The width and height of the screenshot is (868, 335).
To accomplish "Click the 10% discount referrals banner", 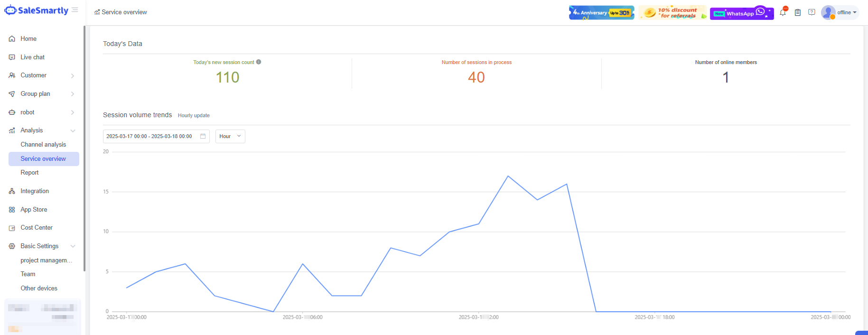I will pos(672,13).
